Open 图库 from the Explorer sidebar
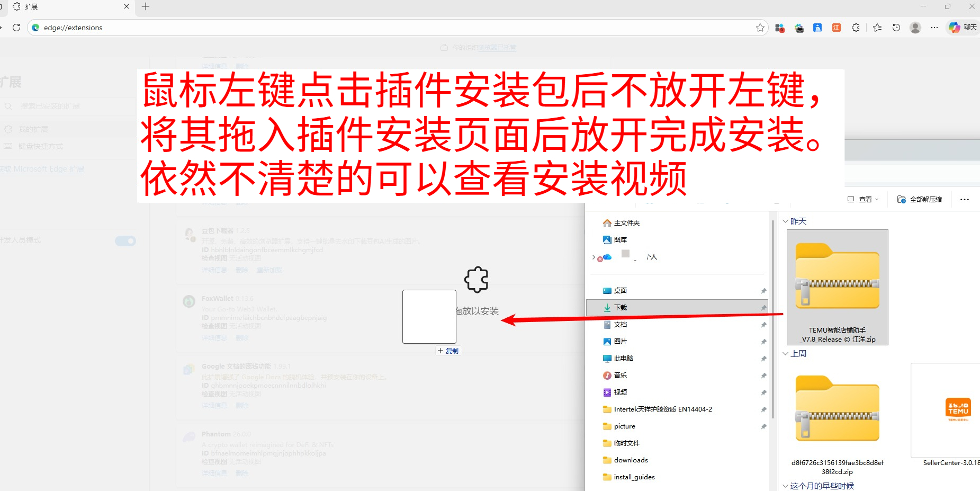The image size is (980, 491). [621, 239]
